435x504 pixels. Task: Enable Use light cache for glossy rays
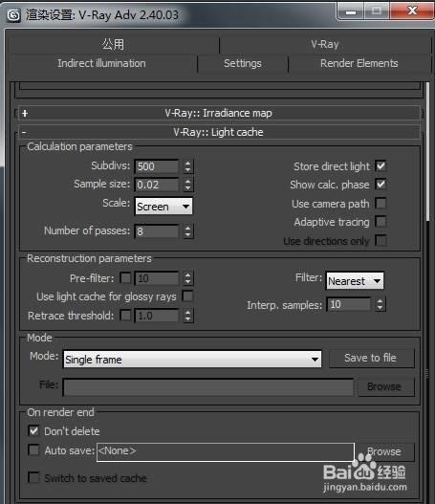tap(187, 296)
